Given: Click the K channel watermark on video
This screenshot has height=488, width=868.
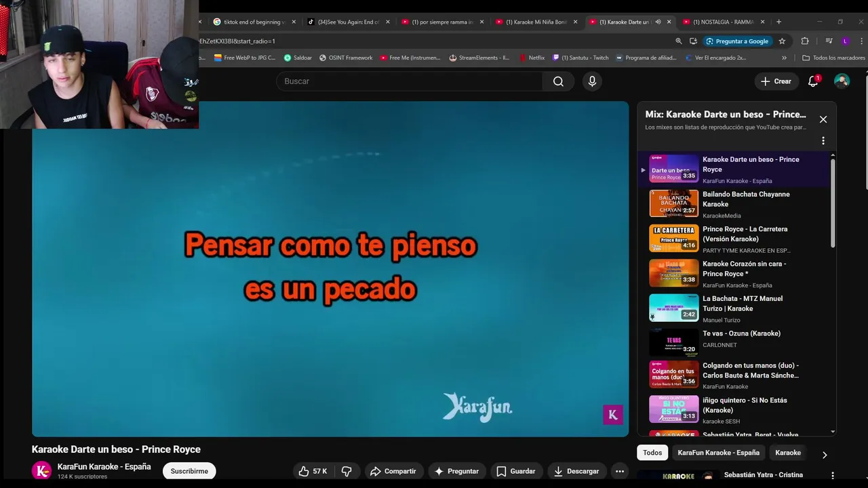Looking at the screenshot, I should tap(613, 415).
